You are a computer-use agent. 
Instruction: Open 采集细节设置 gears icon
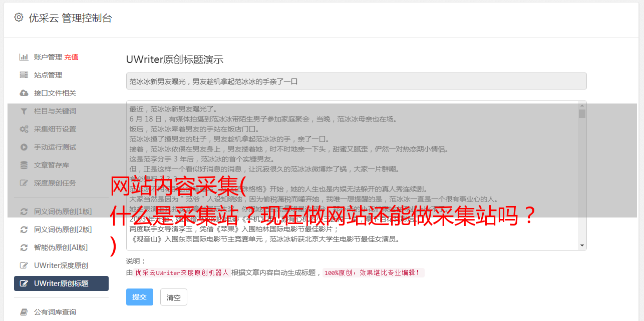tap(24, 129)
